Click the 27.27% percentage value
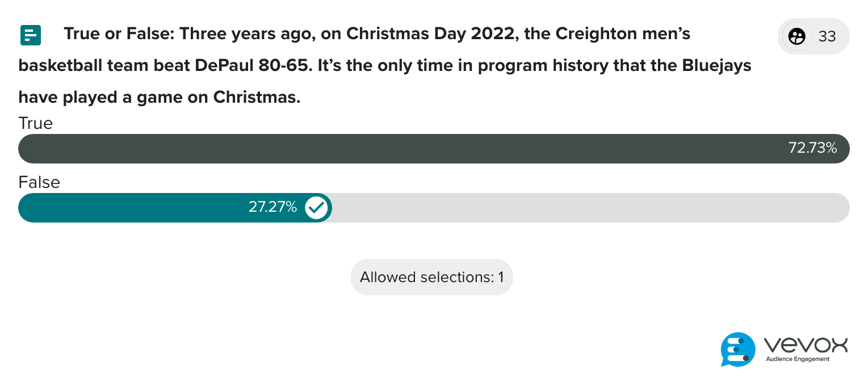Image resolution: width=868 pixels, height=386 pixels. [272, 208]
